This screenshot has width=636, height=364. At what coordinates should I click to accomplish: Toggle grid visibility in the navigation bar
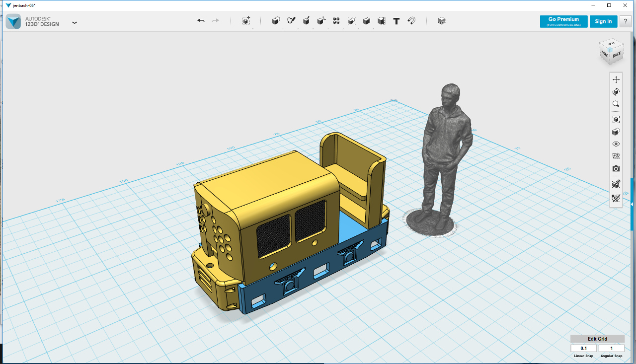tap(616, 156)
